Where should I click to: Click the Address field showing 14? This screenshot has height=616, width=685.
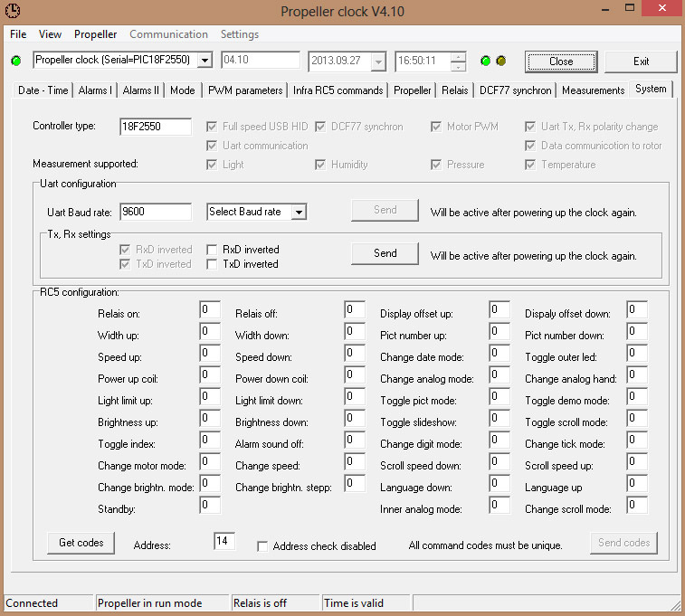pyautogui.click(x=224, y=541)
